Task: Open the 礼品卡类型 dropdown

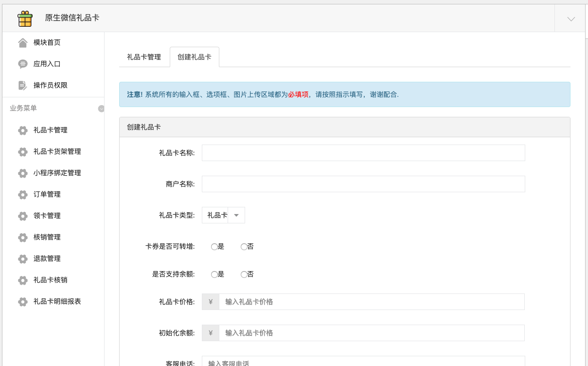Action: pyautogui.click(x=223, y=215)
